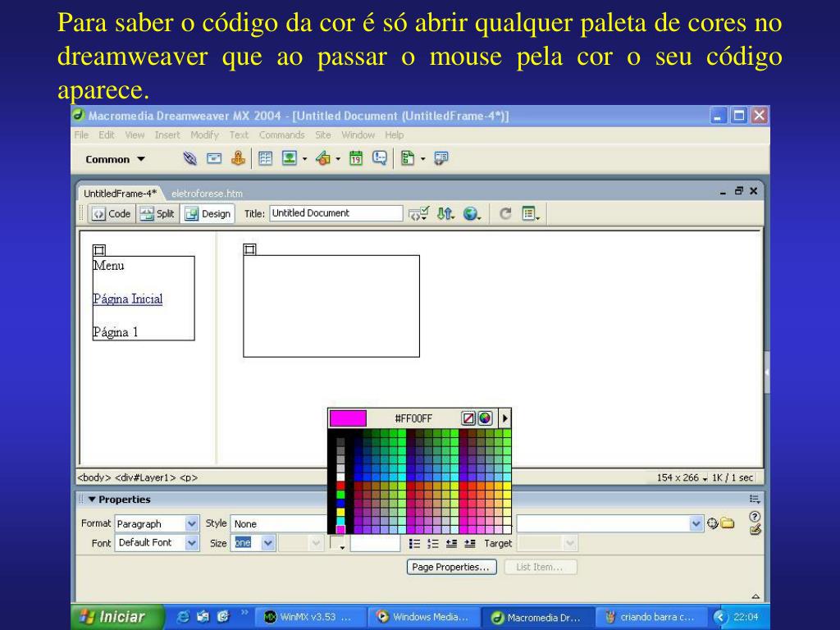Viewport: 840px width, 630px height.
Task: Switch to Split view
Action: [157, 214]
